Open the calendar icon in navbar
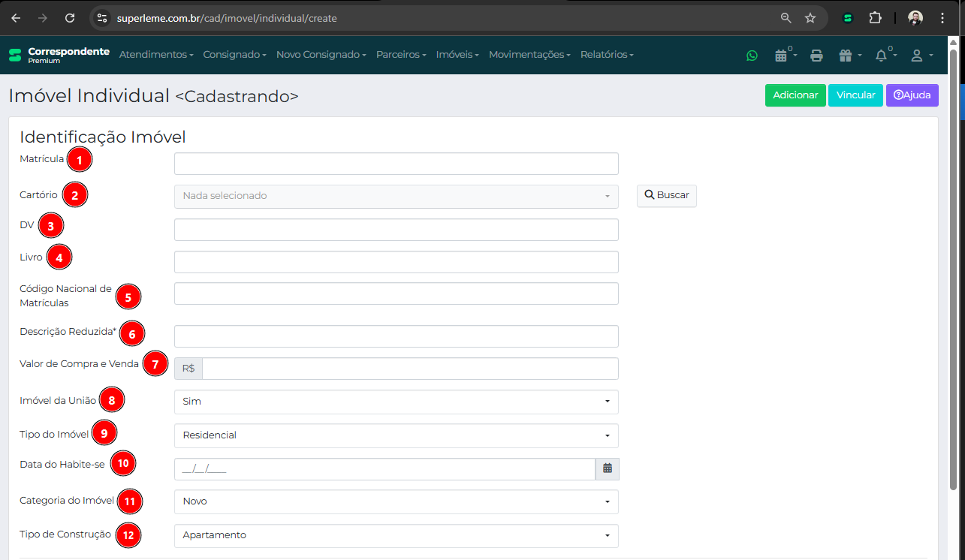Viewport: 965px width, 560px height. pos(782,56)
